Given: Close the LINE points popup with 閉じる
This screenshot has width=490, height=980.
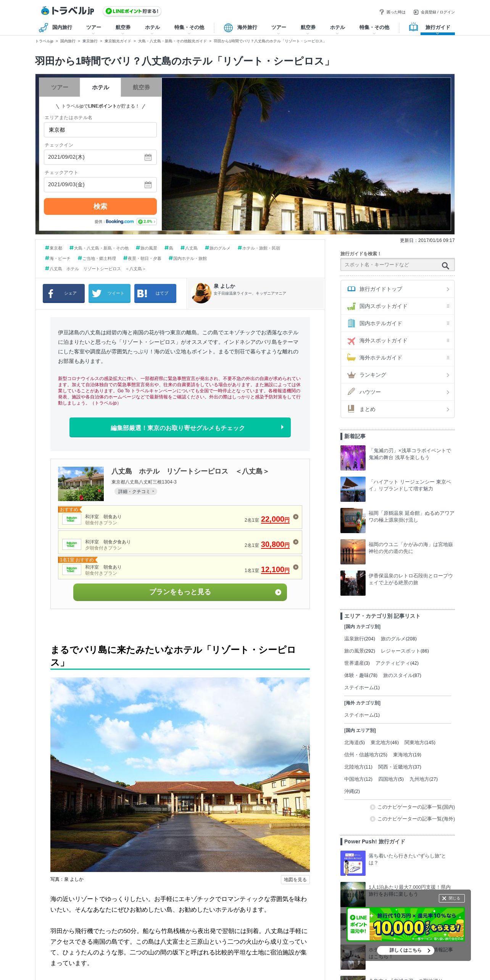Looking at the screenshot, I should tap(452, 898).
